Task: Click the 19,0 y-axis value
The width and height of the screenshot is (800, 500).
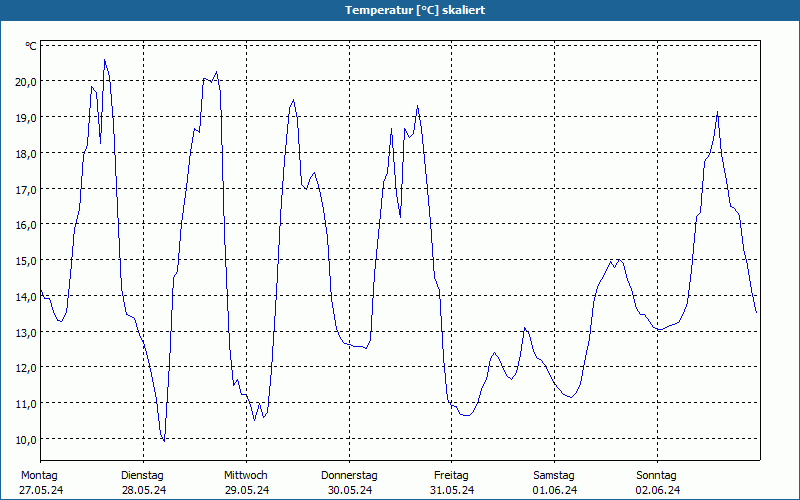Action: pyautogui.click(x=26, y=117)
